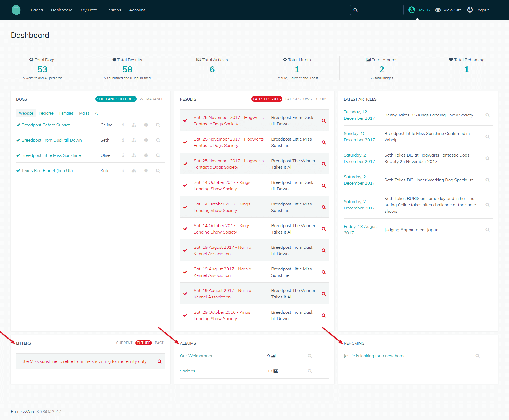Click results badge icon for Breedpost Before Sunset
509x420 pixels.
tap(146, 125)
